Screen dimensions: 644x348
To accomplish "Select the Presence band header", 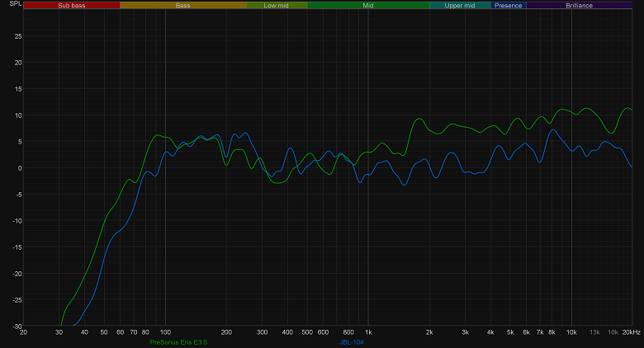I will coord(509,5).
